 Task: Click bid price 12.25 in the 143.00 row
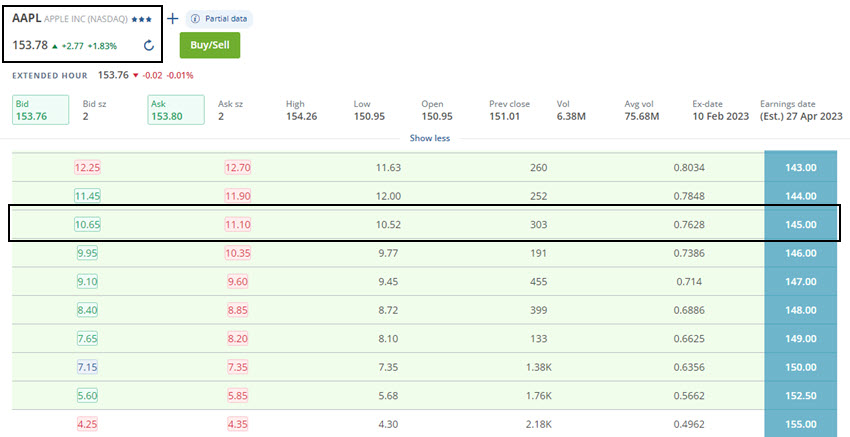point(87,168)
